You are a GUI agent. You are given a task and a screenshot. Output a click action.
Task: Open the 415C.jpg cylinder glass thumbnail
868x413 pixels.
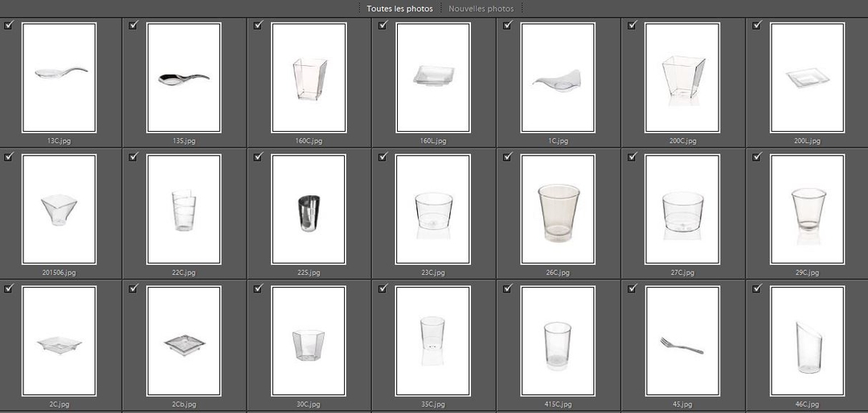(558, 341)
